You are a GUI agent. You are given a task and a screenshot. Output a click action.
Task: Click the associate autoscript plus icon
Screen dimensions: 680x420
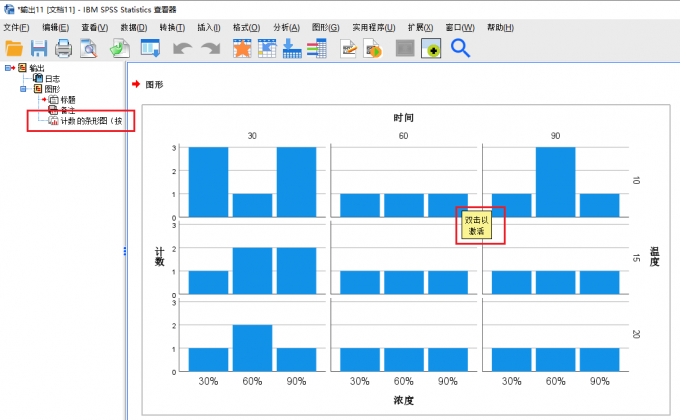point(431,48)
